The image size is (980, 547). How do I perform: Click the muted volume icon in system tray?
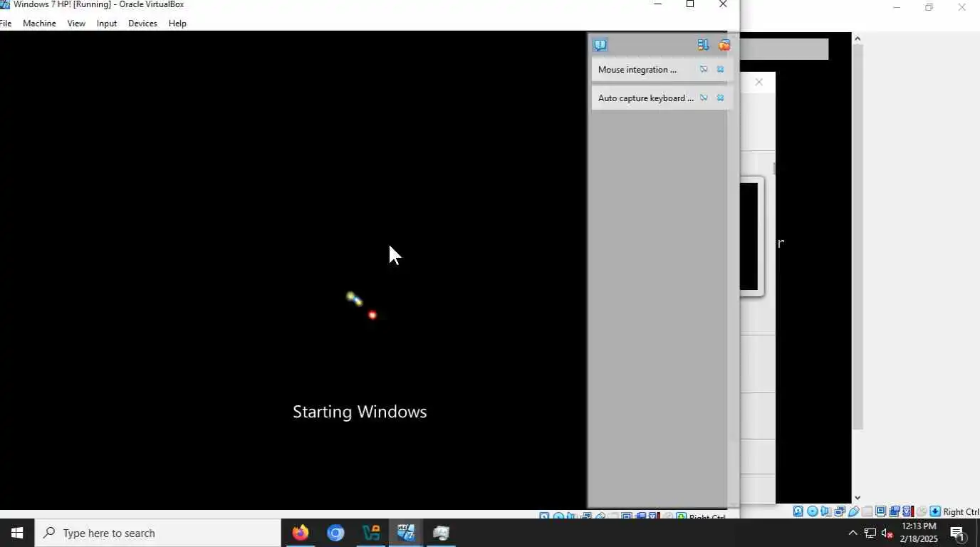coord(887,533)
